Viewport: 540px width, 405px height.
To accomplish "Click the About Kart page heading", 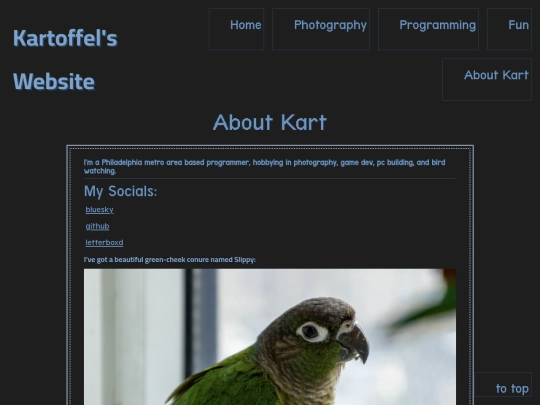I will point(270,122).
